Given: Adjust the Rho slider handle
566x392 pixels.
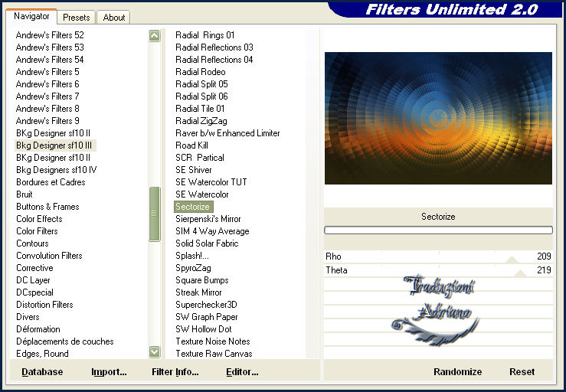Looking at the screenshot, I should click(512, 260).
